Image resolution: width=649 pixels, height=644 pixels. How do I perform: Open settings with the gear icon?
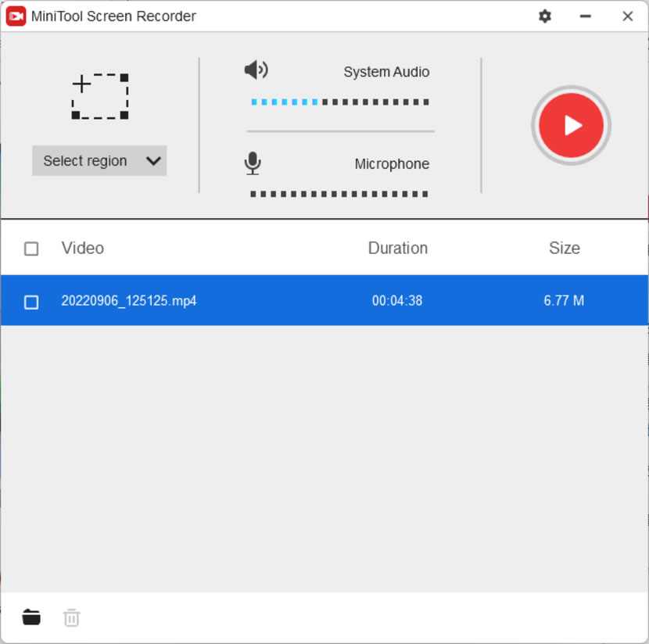[x=545, y=16]
